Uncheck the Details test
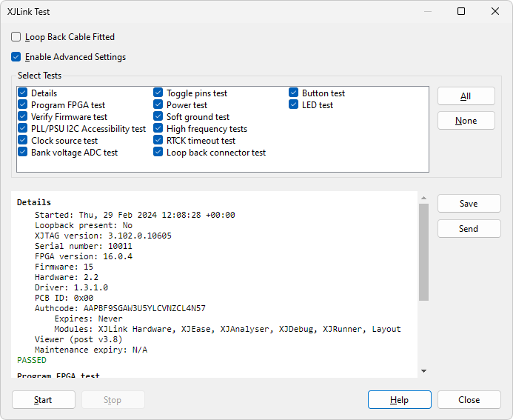The image size is (513, 420). click(23, 93)
